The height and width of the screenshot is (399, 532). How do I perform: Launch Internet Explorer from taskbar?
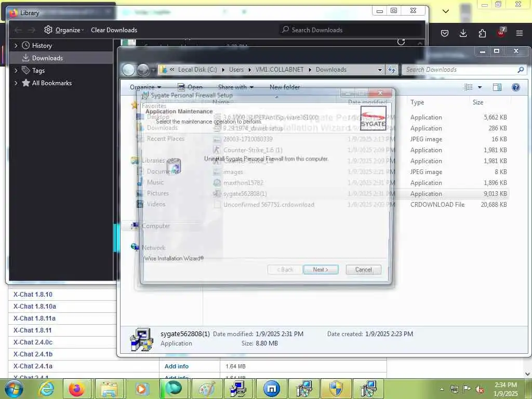coord(46,389)
